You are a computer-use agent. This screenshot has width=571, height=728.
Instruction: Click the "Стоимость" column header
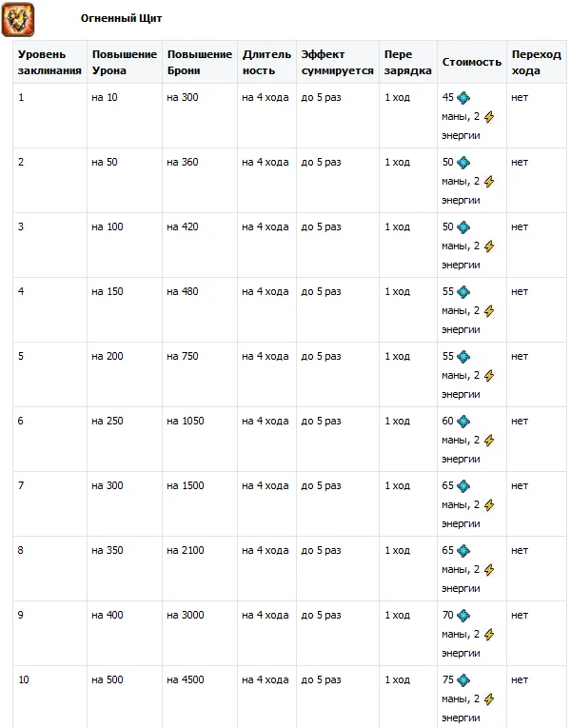click(x=471, y=62)
